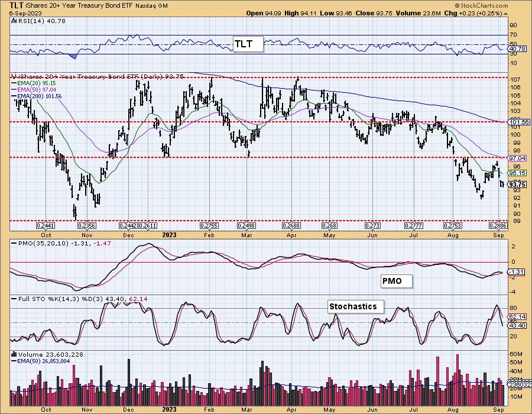532x414 pixels.
Task: Click the 'Volume 23,603,228' legend label
Action: click(51, 355)
